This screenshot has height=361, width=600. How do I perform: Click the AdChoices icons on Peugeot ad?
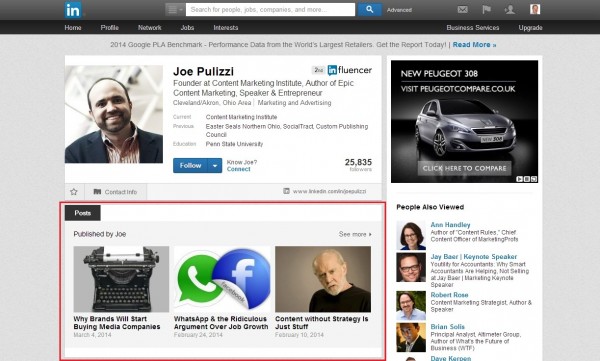(x=527, y=179)
